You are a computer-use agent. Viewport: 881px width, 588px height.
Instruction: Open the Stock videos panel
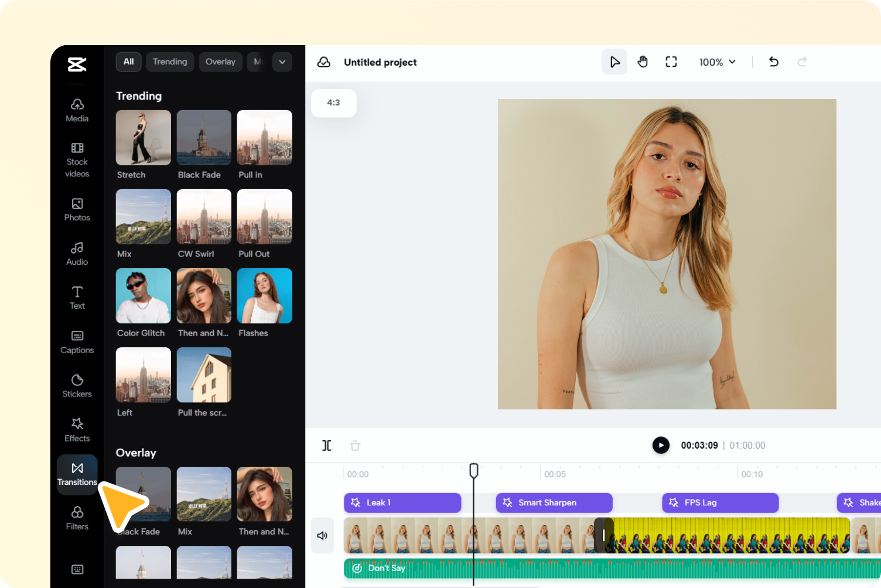pyautogui.click(x=77, y=159)
